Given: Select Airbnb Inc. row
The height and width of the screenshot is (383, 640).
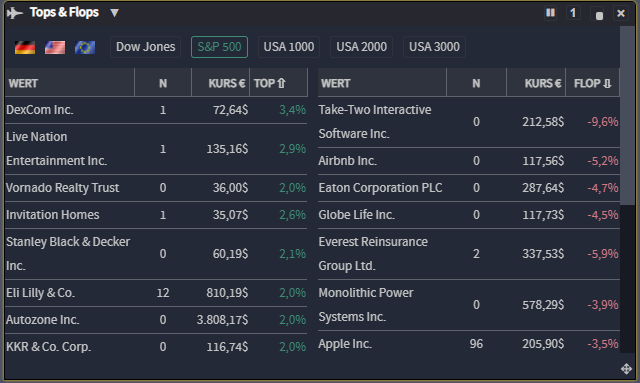Looking at the screenshot, I should 469,161.
